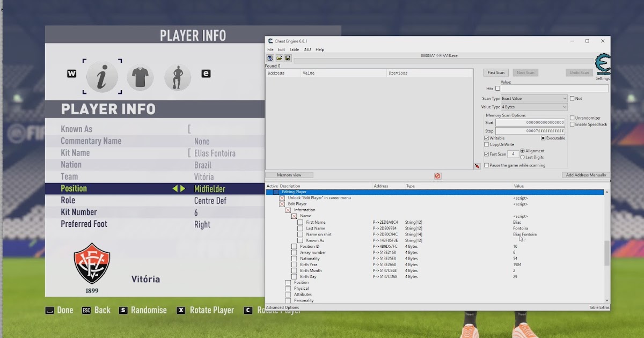Click the W key prompt icon
The width and height of the screenshot is (644, 338).
(71, 74)
